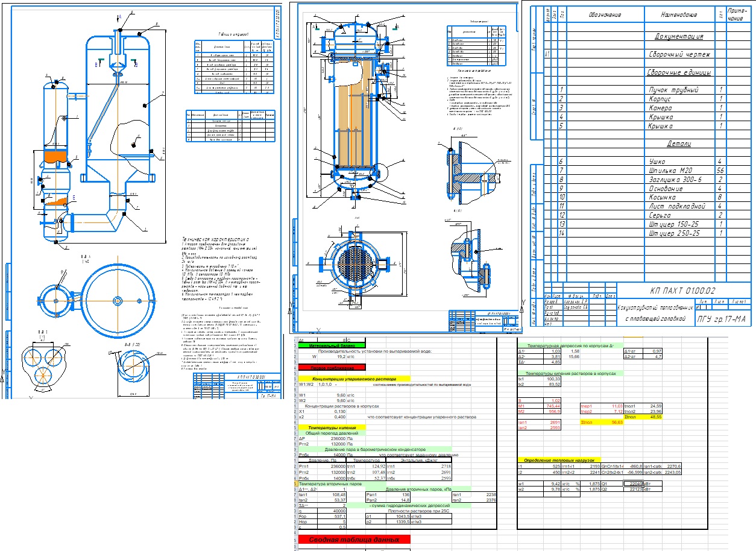756x551 pixels.
Task: Select the 'Заглушка 300-6' part name
Action: tap(676, 180)
